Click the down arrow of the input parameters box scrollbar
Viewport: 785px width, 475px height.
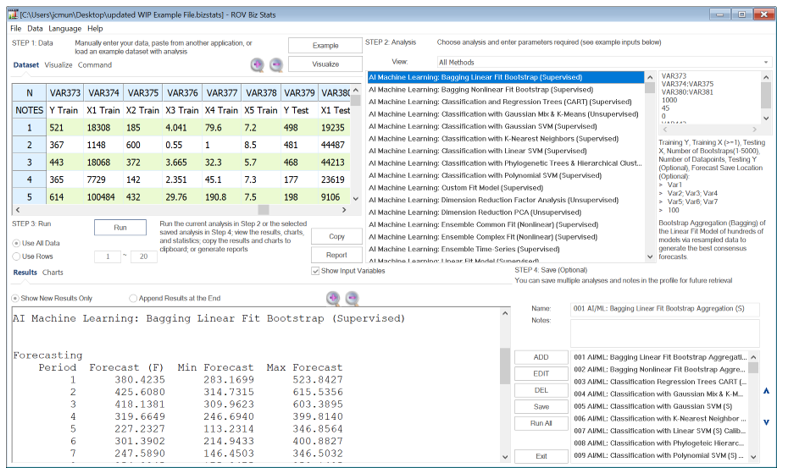point(766,118)
